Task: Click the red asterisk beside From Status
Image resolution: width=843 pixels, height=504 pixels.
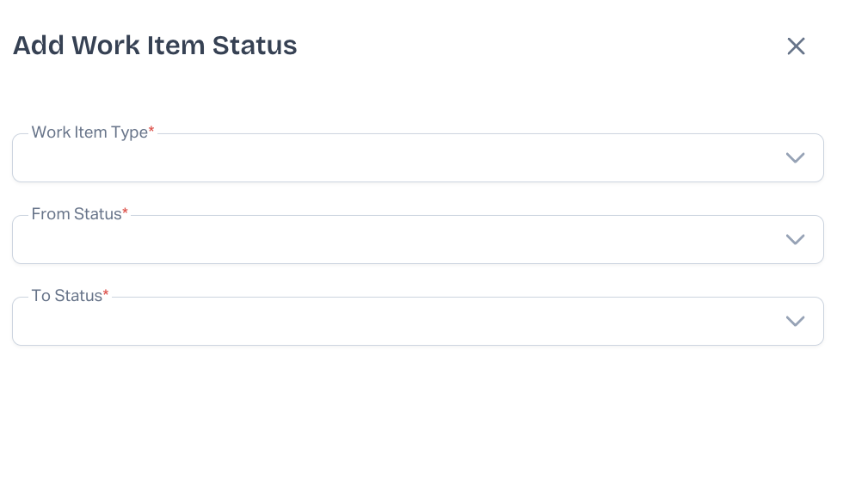Action: click(125, 212)
